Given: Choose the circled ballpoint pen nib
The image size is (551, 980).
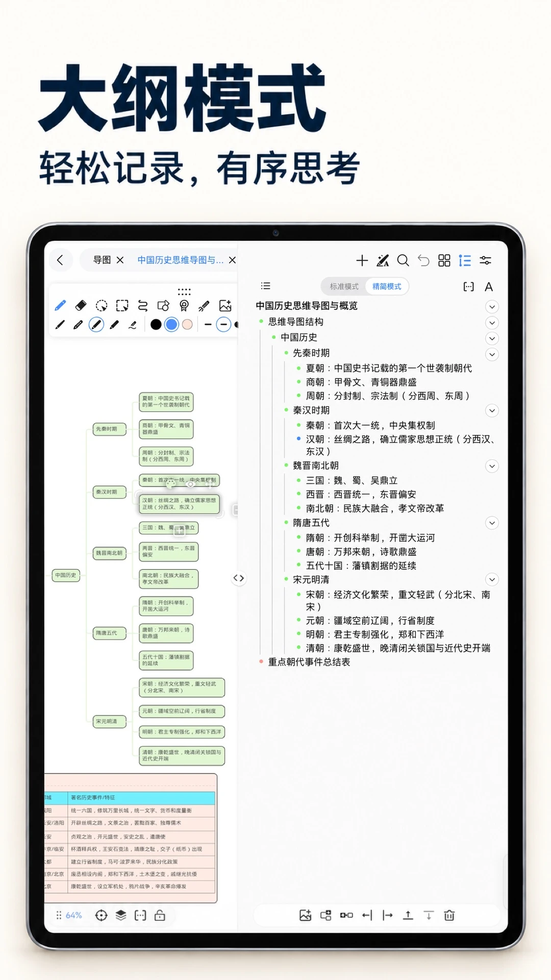Looking at the screenshot, I should (96, 325).
